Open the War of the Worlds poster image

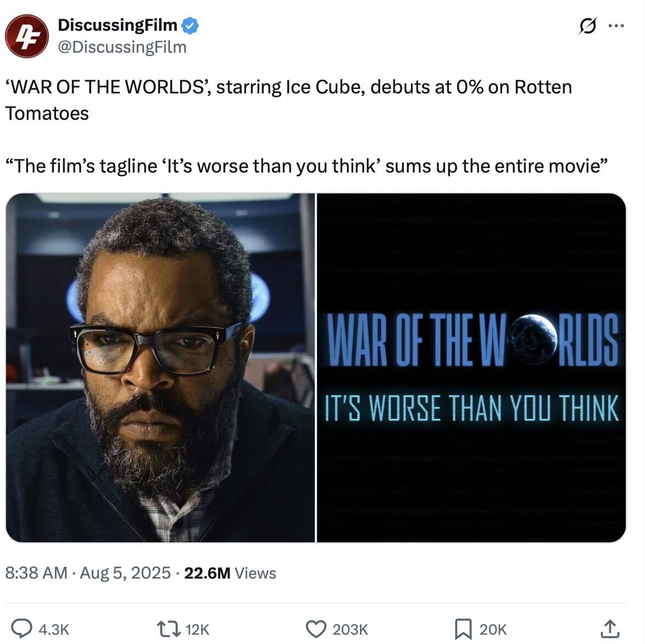(471, 368)
